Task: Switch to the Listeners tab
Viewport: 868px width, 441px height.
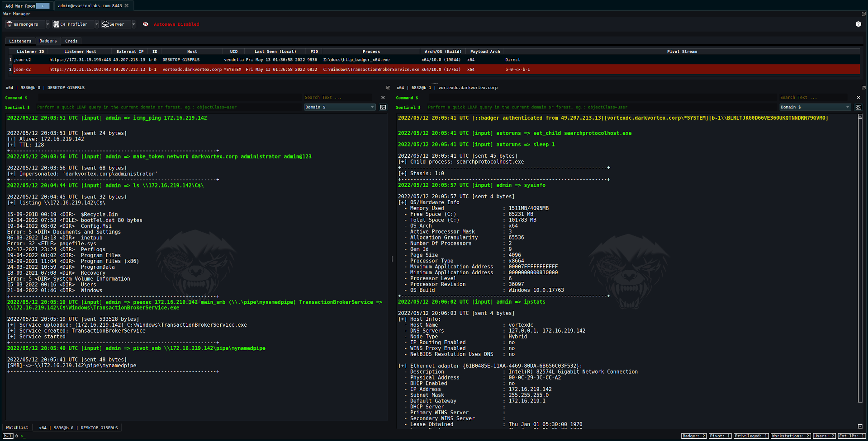Action: click(20, 41)
